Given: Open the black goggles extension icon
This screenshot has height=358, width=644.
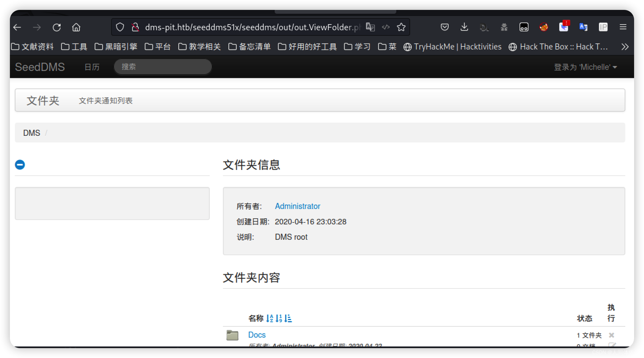Looking at the screenshot, I should pyautogui.click(x=524, y=27).
